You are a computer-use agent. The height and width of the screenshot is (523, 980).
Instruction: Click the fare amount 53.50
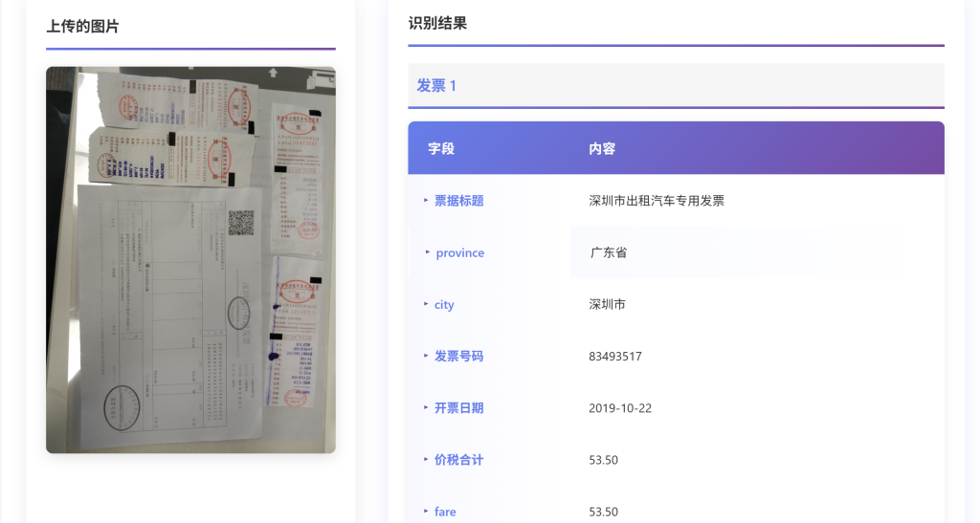coord(603,512)
